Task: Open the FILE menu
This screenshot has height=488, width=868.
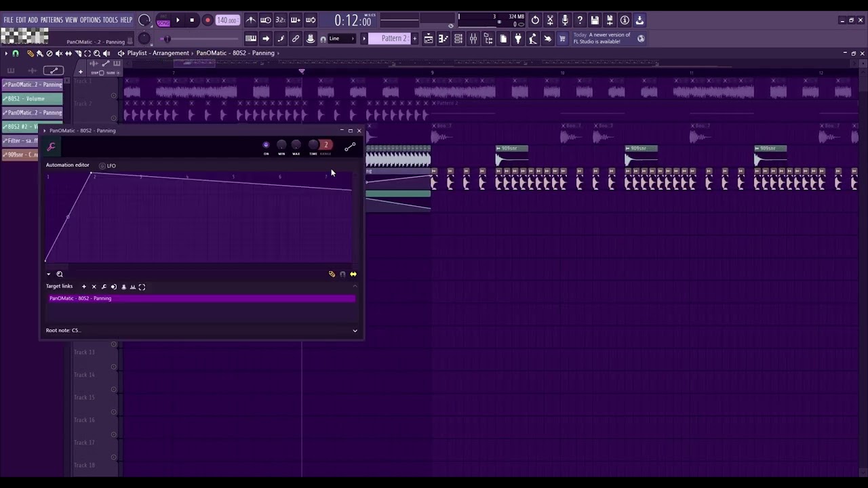Action: click(8, 20)
